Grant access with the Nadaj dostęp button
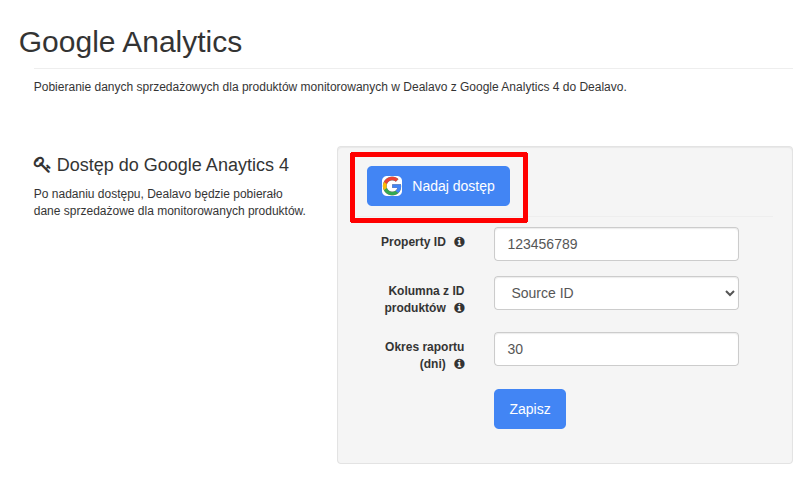The height and width of the screenshot is (480, 810). (x=438, y=186)
